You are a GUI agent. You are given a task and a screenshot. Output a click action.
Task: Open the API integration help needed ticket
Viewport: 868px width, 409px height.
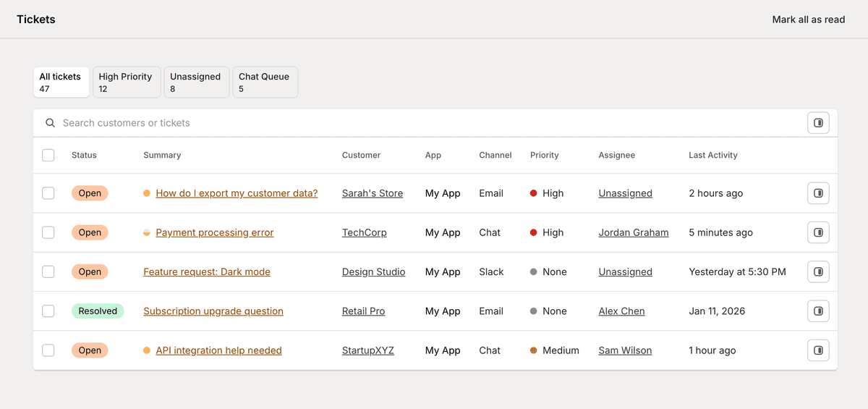tap(218, 350)
